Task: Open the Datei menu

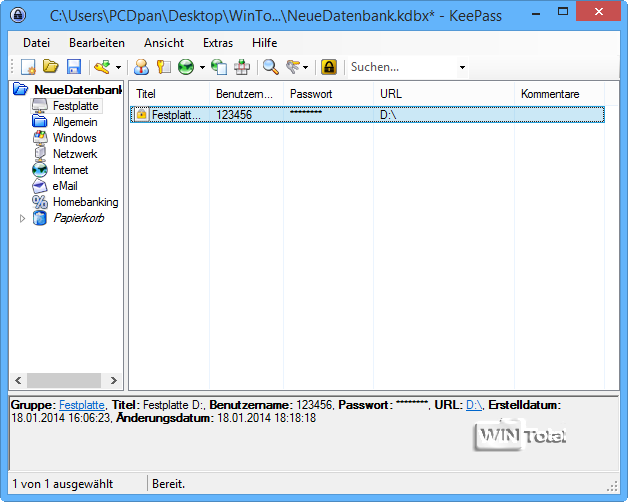Action: [36, 43]
